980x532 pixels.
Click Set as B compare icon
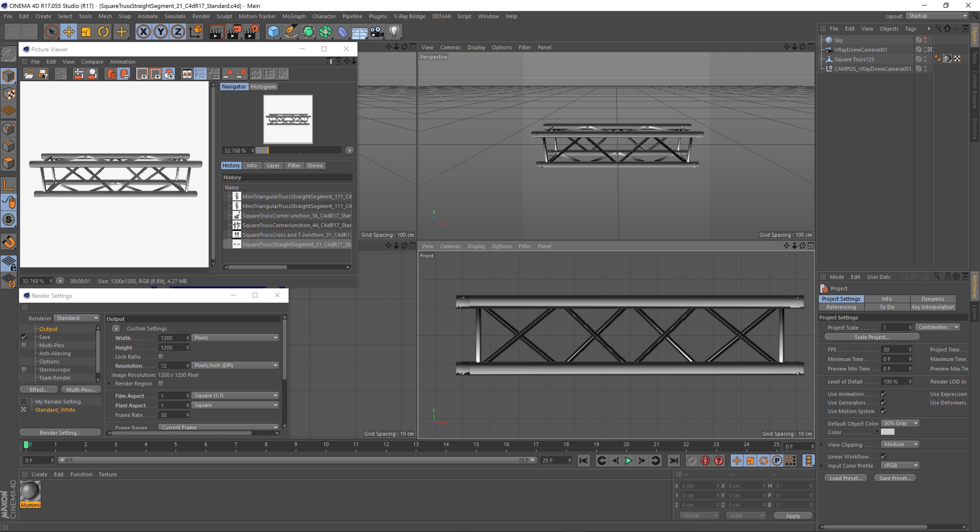point(242,74)
